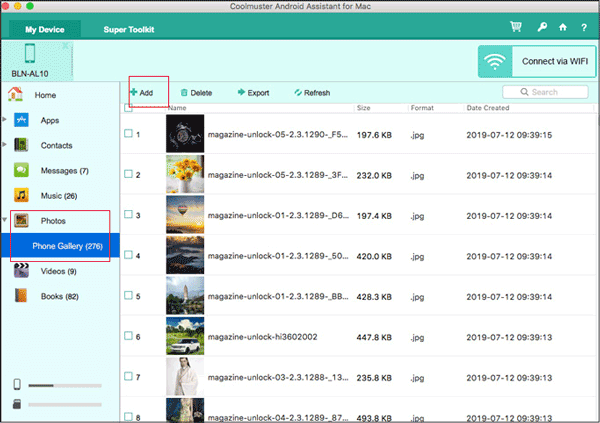Image resolution: width=600 pixels, height=423 pixels.
Task: Select the yellow flowers thumbnail
Action: pyautogui.click(x=185, y=174)
